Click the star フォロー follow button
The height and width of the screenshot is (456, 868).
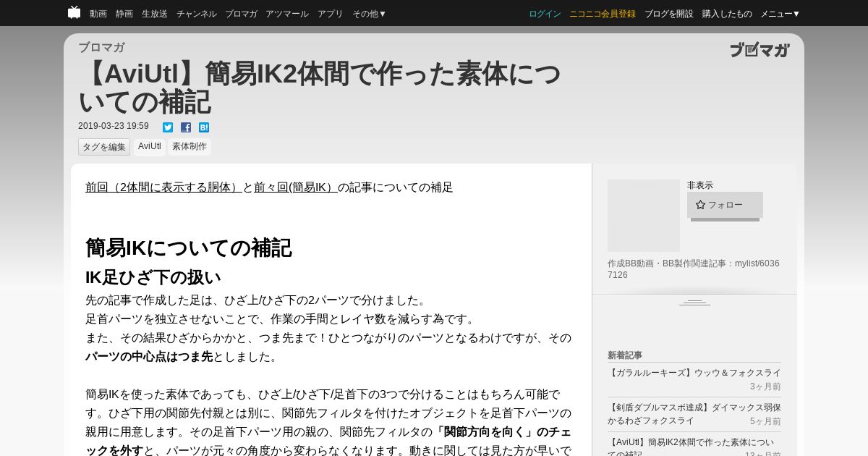coord(725,205)
